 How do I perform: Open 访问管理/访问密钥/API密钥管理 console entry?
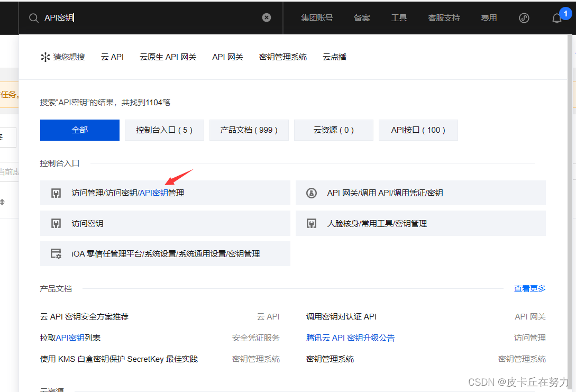point(165,193)
